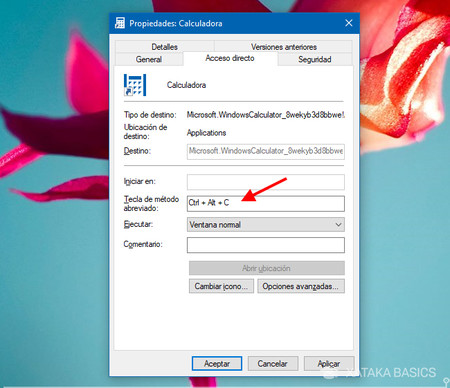Click the Cancelar button

tap(273, 364)
